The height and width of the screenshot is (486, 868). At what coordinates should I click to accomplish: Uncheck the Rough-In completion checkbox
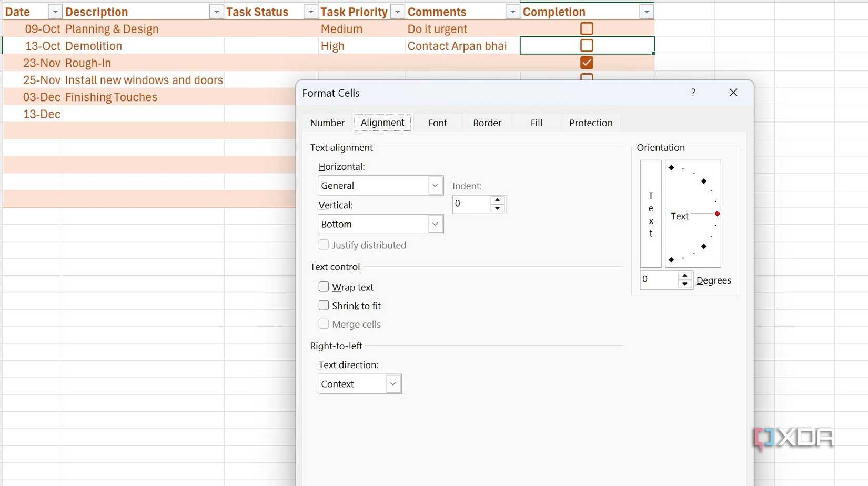[x=586, y=63]
